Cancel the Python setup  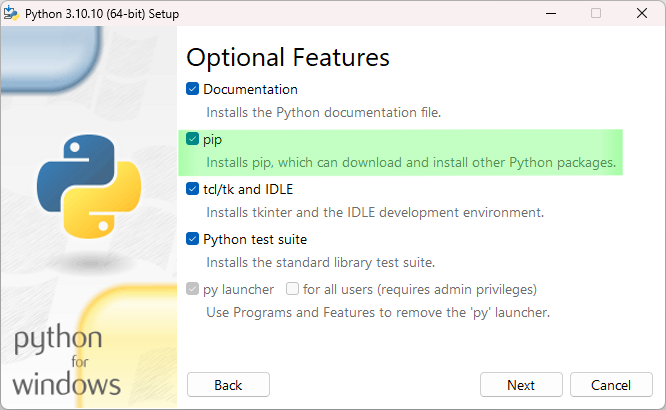(x=611, y=385)
